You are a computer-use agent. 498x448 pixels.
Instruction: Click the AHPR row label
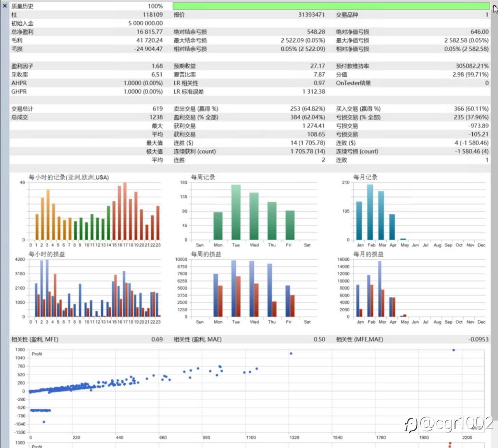19,83
